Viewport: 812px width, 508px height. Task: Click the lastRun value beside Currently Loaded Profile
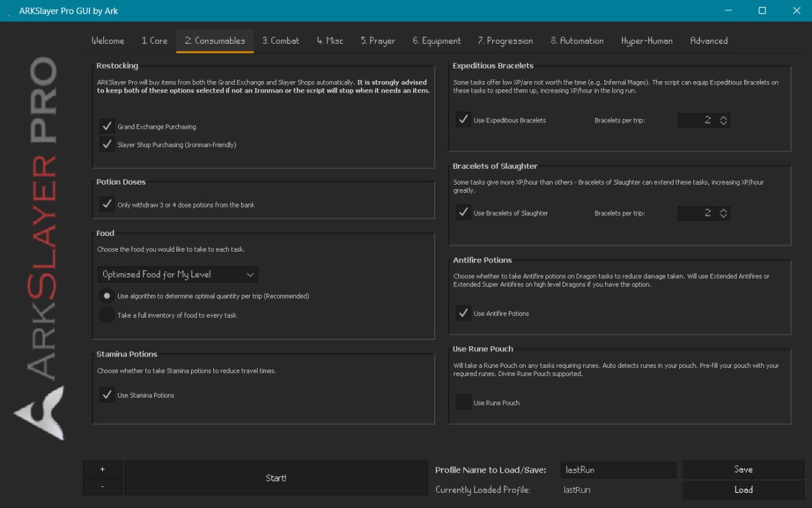(577, 490)
